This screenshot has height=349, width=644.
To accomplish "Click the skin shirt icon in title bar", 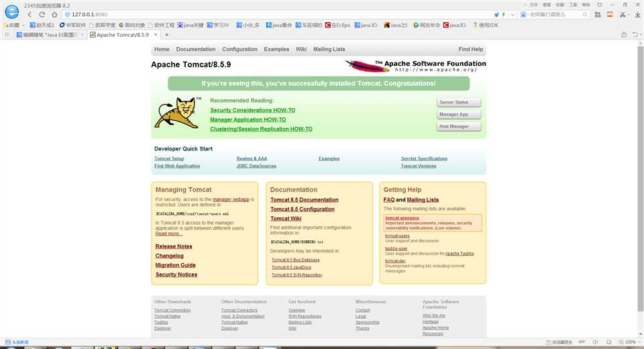I will coord(600,5).
